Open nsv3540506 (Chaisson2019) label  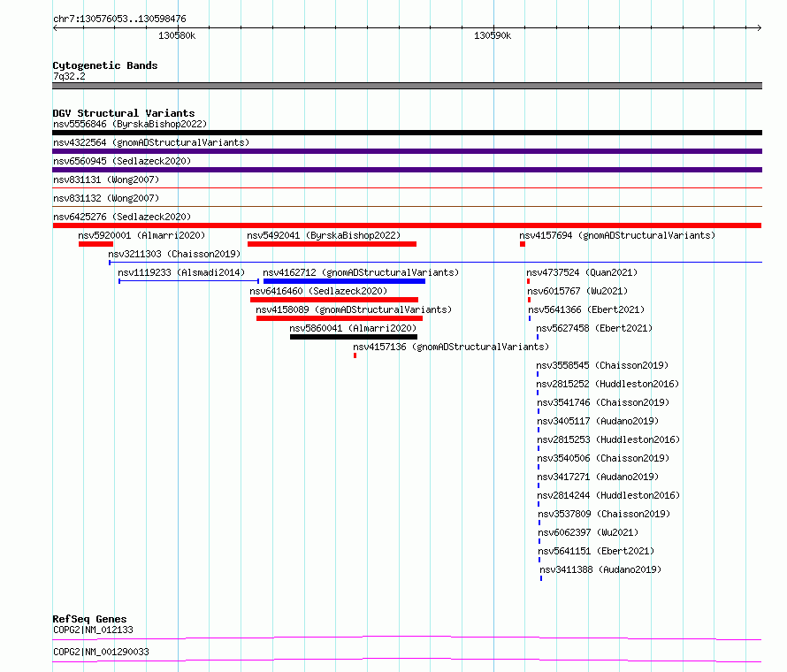coord(603,458)
